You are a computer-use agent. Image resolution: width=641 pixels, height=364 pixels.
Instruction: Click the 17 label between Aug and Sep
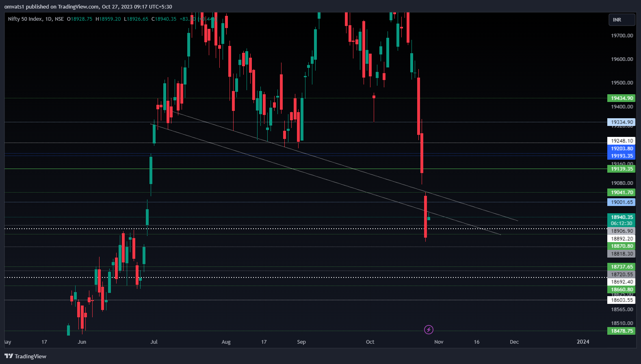(x=264, y=342)
